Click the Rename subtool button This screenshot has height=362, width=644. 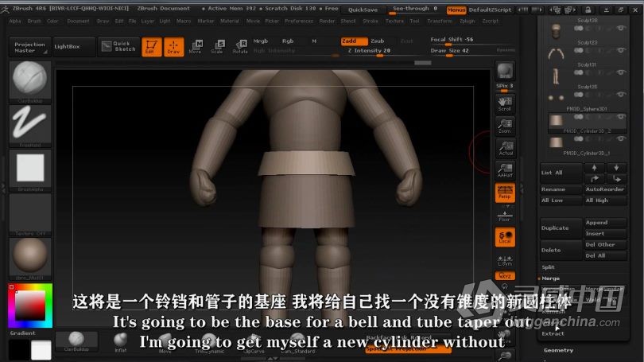point(561,189)
